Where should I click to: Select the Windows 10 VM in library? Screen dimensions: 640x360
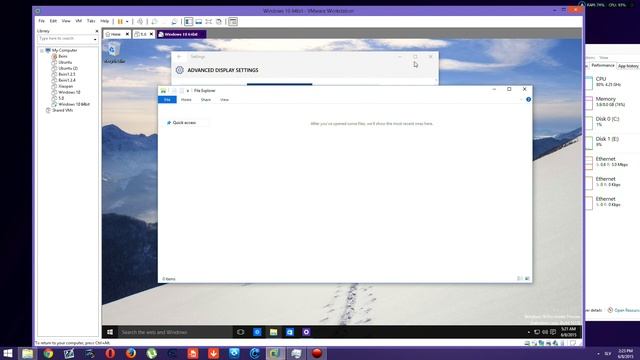point(69,92)
